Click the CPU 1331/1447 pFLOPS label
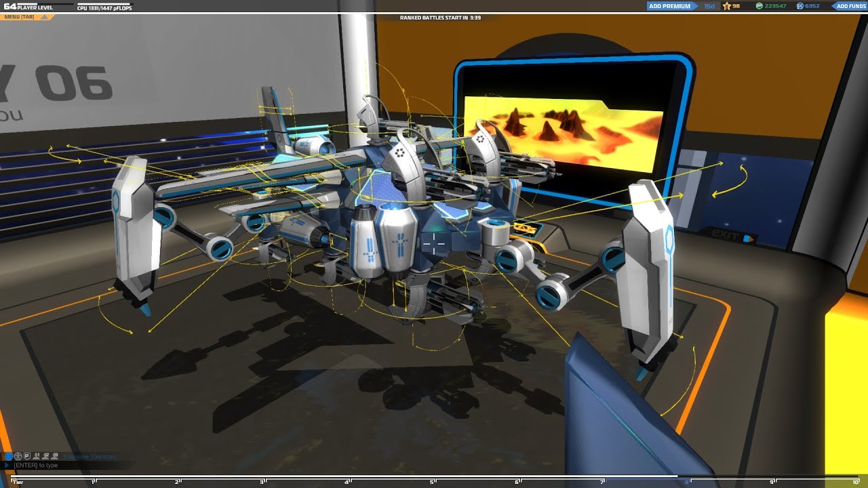This screenshot has height=488, width=868. 104,9
